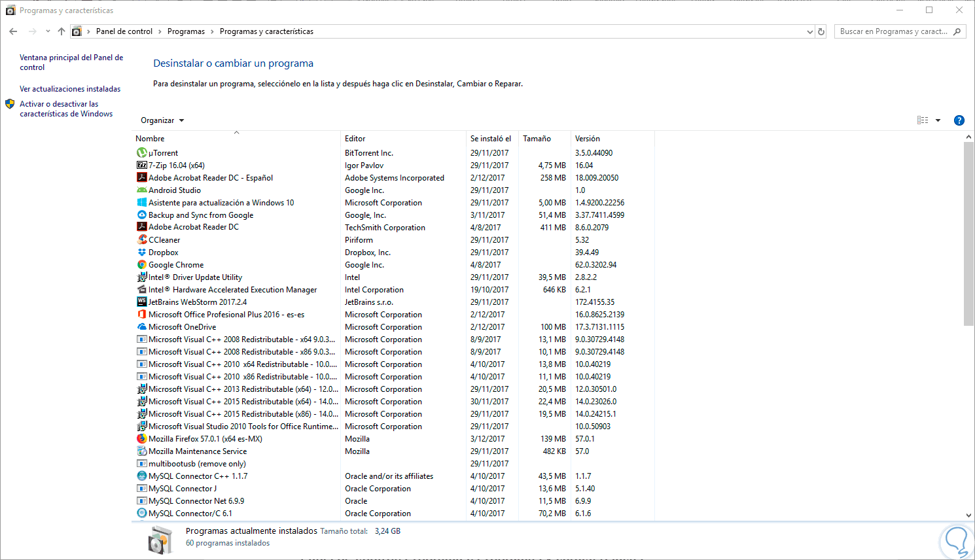Screen dimensions: 975x560
Task: Click the MySQL Connector C++ 1.1.7 icon
Action: (141, 476)
